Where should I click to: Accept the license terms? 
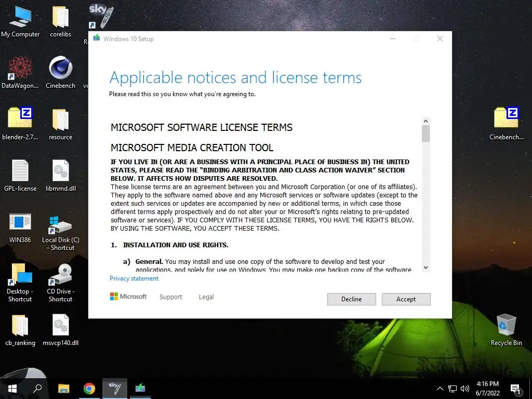coord(406,299)
